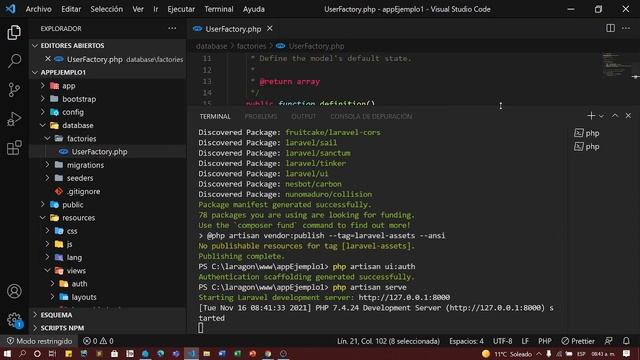Change encoding UTF-8
640x360 pixels.
tap(502, 341)
